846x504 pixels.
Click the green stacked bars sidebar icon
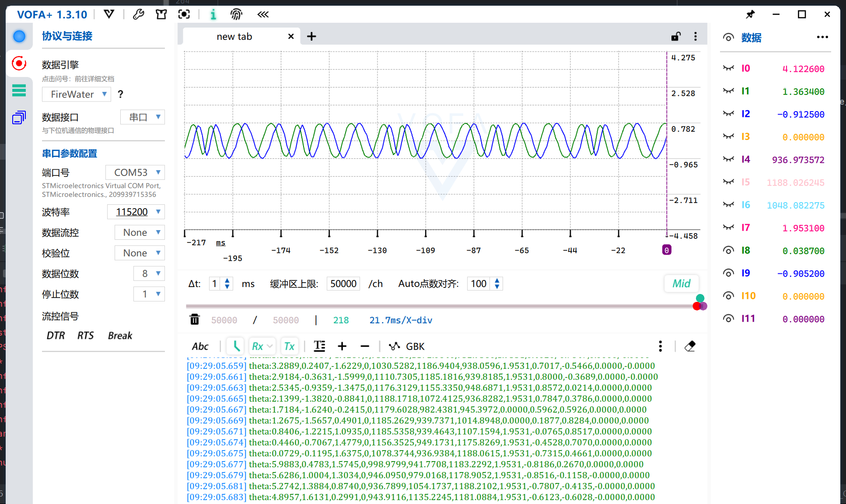pos(19,91)
